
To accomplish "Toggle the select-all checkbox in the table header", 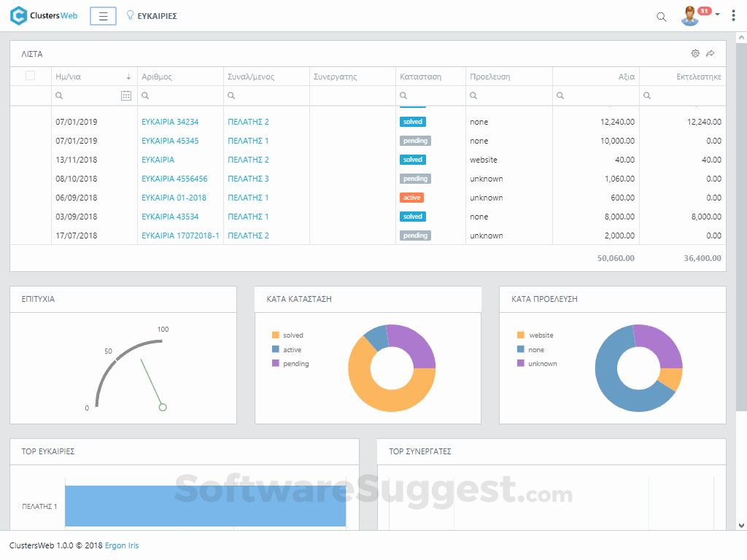I will (x=30, y=76).
